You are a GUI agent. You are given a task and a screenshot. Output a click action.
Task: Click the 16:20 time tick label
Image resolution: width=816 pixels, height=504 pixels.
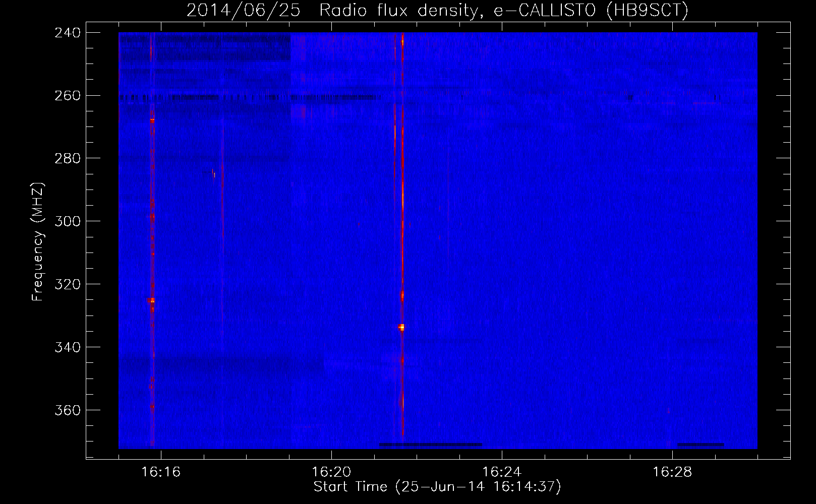coord(331,472)
